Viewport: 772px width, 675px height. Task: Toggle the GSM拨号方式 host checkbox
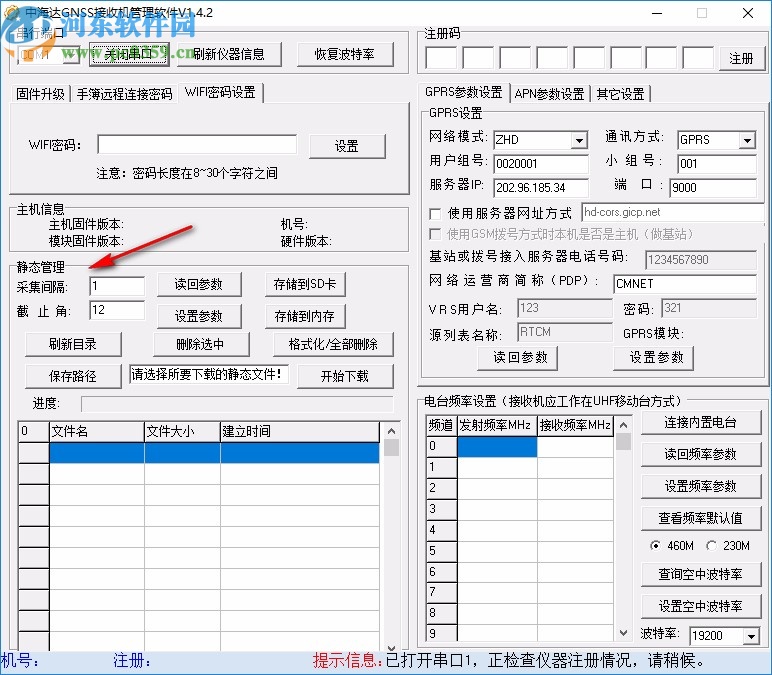click(435, 234)
